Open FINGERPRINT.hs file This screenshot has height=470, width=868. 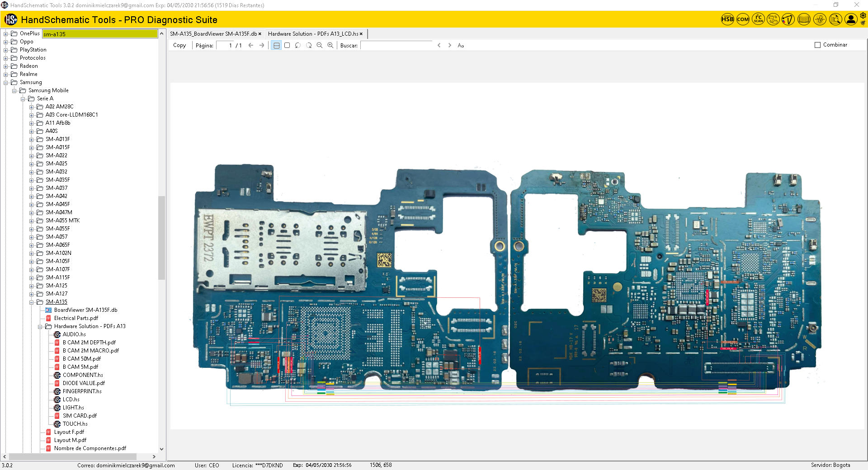tap(82, 391)
